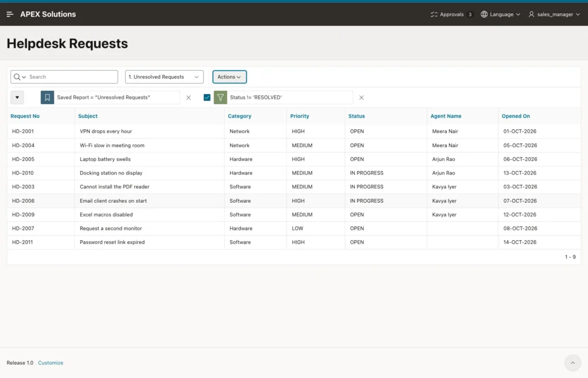Remove the Saved Report setting
Image resolution: width=588 pixels, height=378 pixels.
188,98
